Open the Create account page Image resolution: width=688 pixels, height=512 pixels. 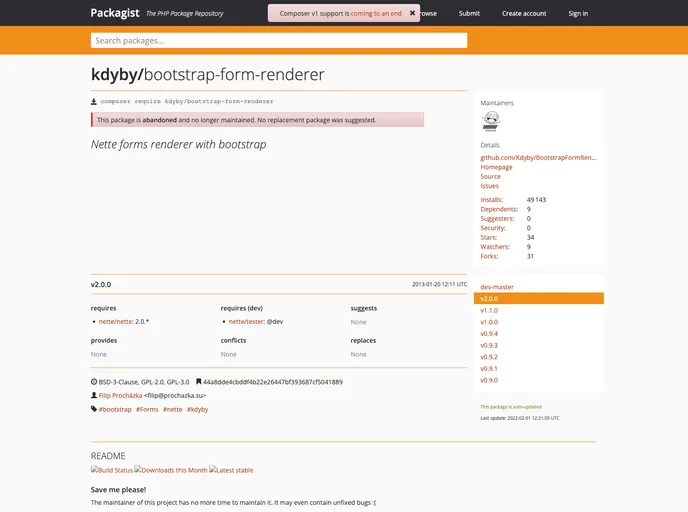524,14
